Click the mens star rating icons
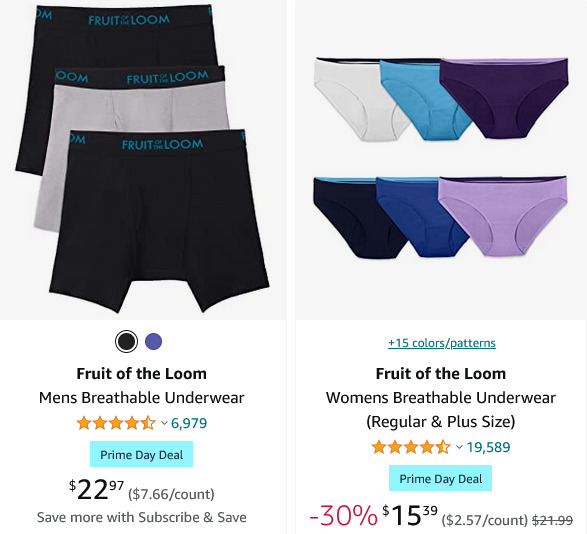 pyautogui.click(x=116, y=423)
